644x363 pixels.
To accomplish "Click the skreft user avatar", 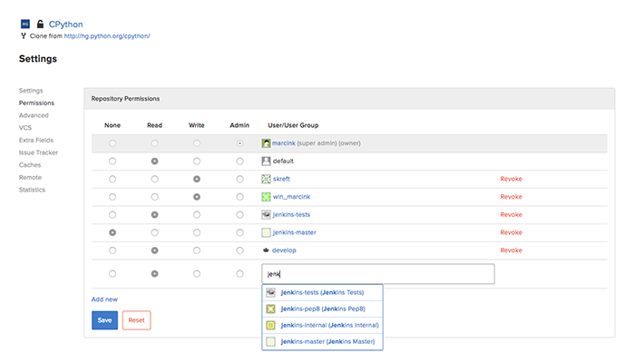I will coord(266,179).
